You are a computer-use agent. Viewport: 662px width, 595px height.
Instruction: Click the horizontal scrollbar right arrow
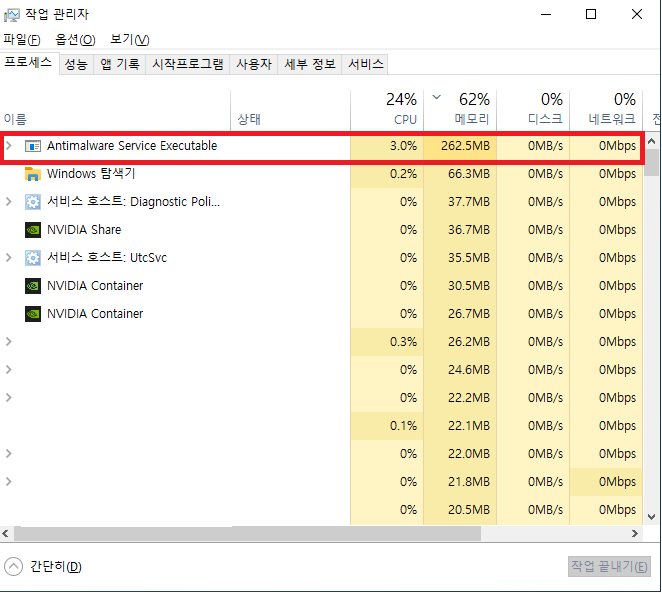(x=635, y=534)
